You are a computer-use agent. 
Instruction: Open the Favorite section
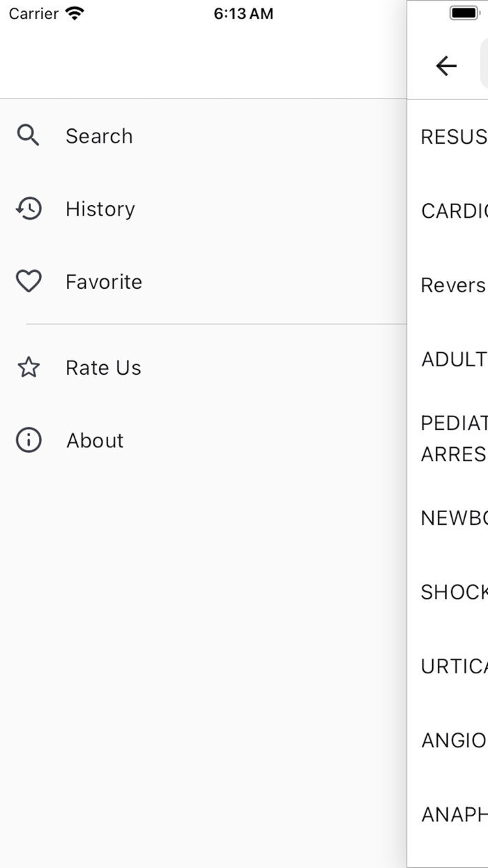(x=103, y=282)
